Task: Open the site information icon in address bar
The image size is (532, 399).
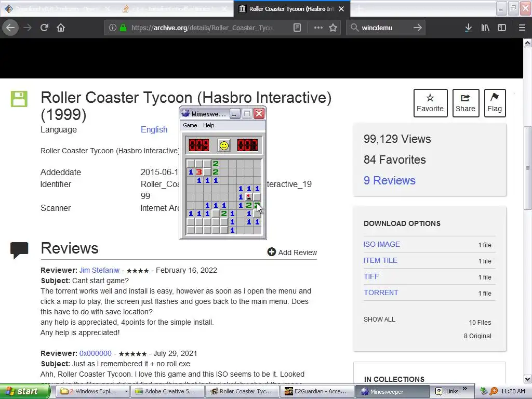Action: tap(113, 28)
